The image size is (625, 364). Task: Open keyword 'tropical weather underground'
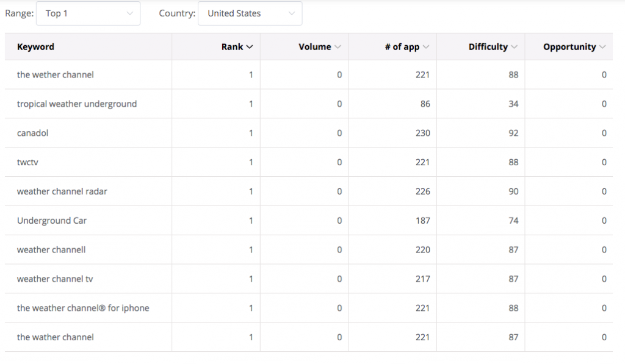pyautogui.click(x=77, y=104)
